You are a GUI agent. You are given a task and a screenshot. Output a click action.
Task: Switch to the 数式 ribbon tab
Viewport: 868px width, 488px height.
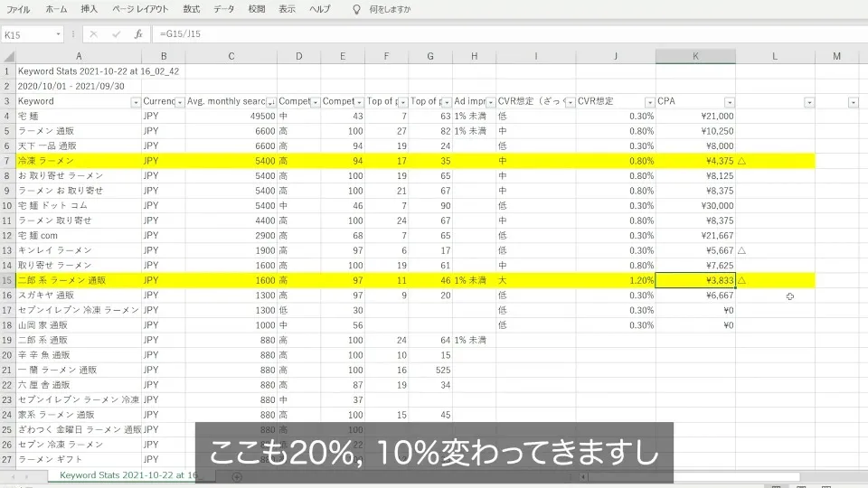(192, 9)
